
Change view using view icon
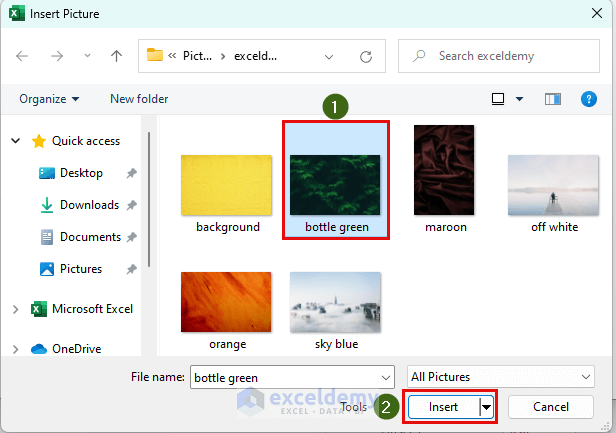(x=498, y=99)
